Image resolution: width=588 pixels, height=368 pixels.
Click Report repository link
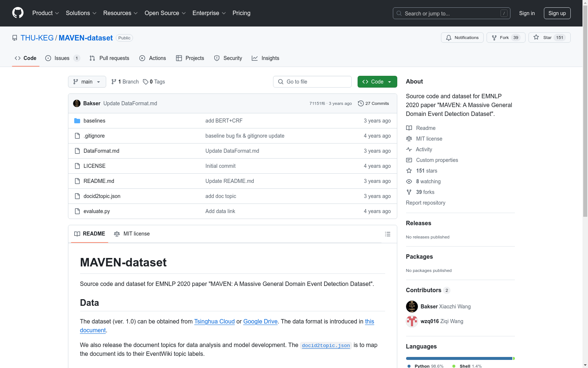pyautogui.click(x=426, y=203)
